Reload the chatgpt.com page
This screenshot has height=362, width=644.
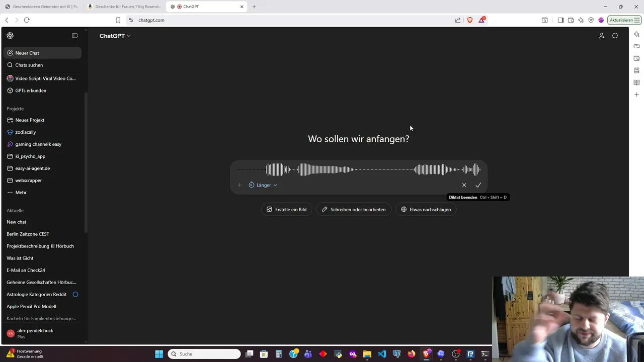[27, 20]
